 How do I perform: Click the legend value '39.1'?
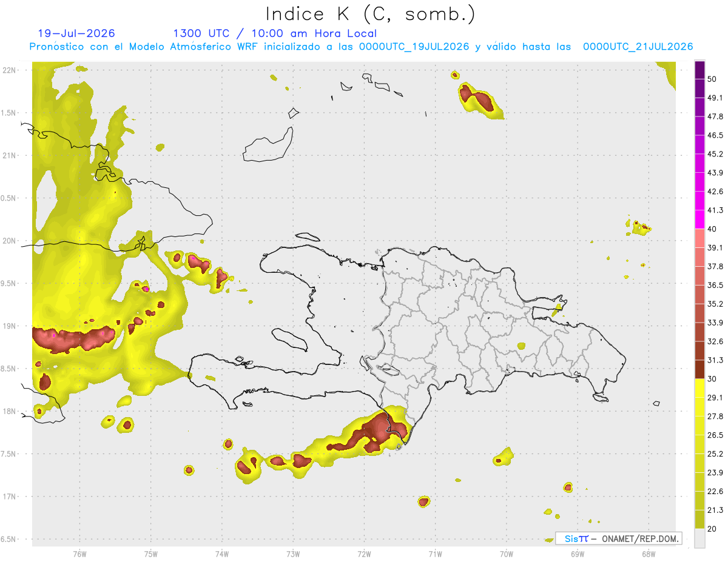tap(715, 247)
